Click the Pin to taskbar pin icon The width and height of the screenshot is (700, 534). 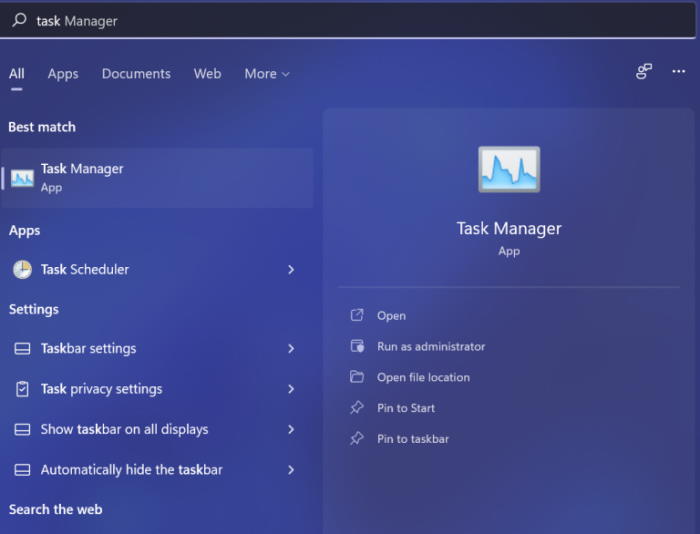pyautogui.click(x=357, y=438)
